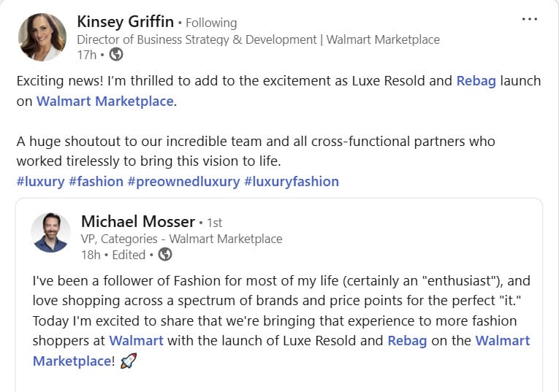Open Rebag link in Kinsey's post

[476, 80]
